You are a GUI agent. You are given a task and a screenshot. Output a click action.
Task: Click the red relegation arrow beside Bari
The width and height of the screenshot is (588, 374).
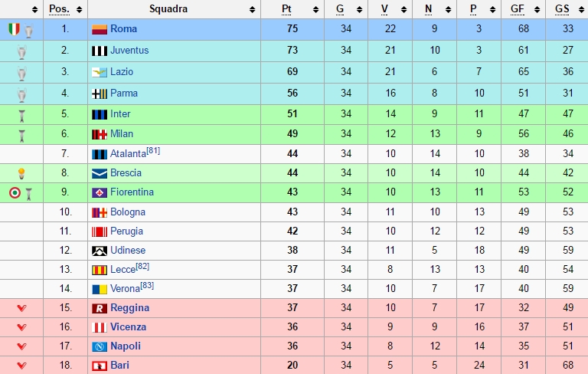coord(21,366)
